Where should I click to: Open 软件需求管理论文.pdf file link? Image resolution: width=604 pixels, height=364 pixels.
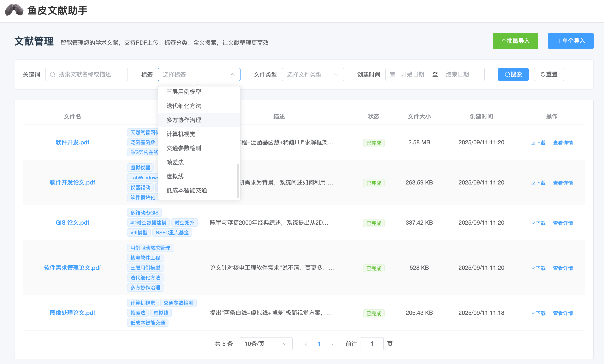[72, 268]
